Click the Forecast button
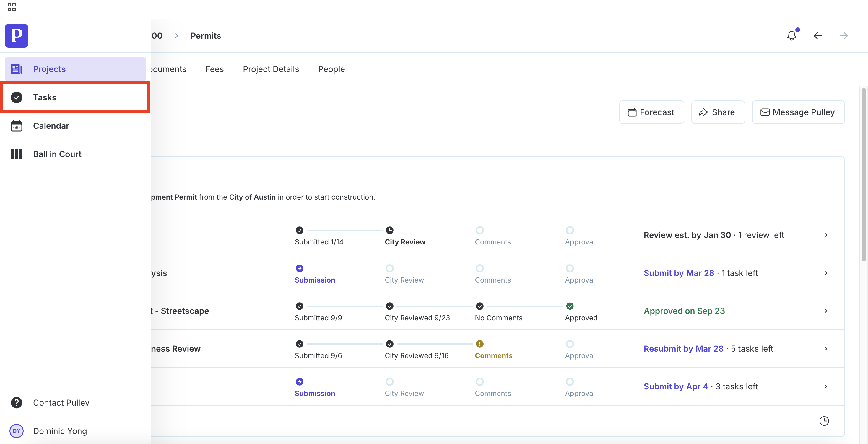 [651, 112]
